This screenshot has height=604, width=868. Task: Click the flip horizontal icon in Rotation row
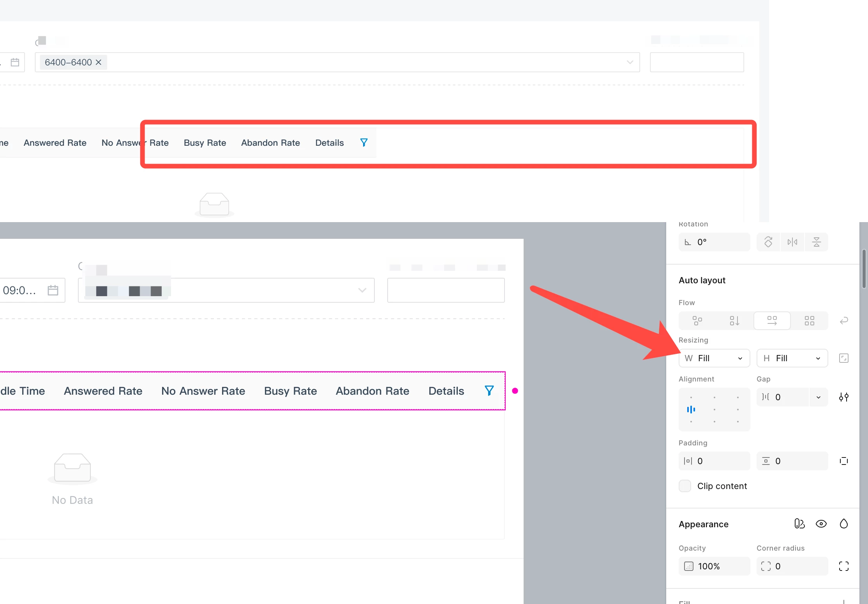click(793, 242)
